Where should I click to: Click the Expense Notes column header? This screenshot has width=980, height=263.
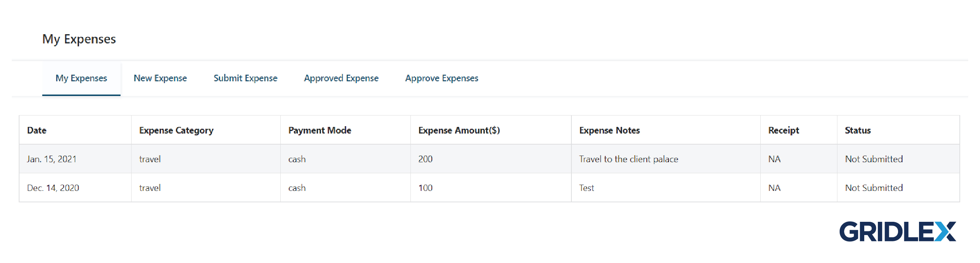click(x=610, y=130)
